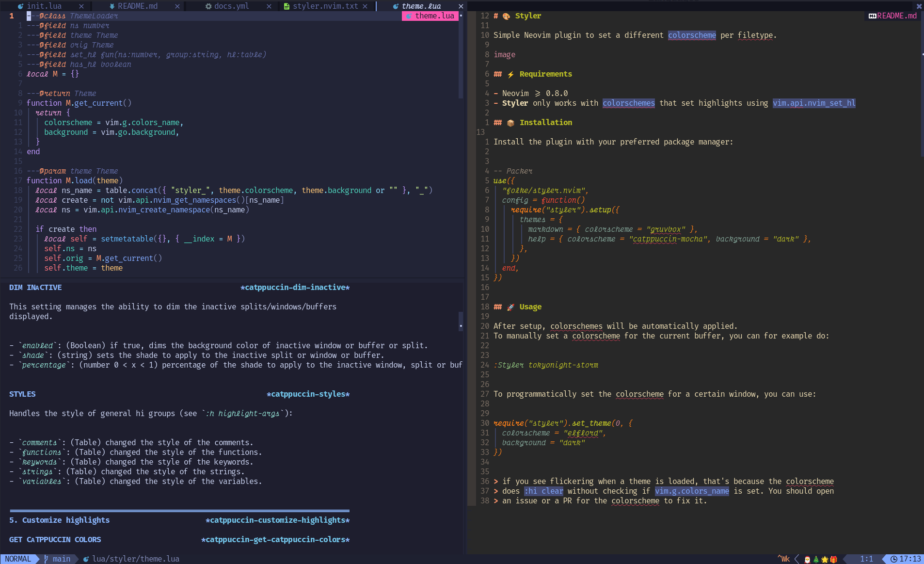
Task: Click the NORMAL mode indicator
Action: click(18, 559)
